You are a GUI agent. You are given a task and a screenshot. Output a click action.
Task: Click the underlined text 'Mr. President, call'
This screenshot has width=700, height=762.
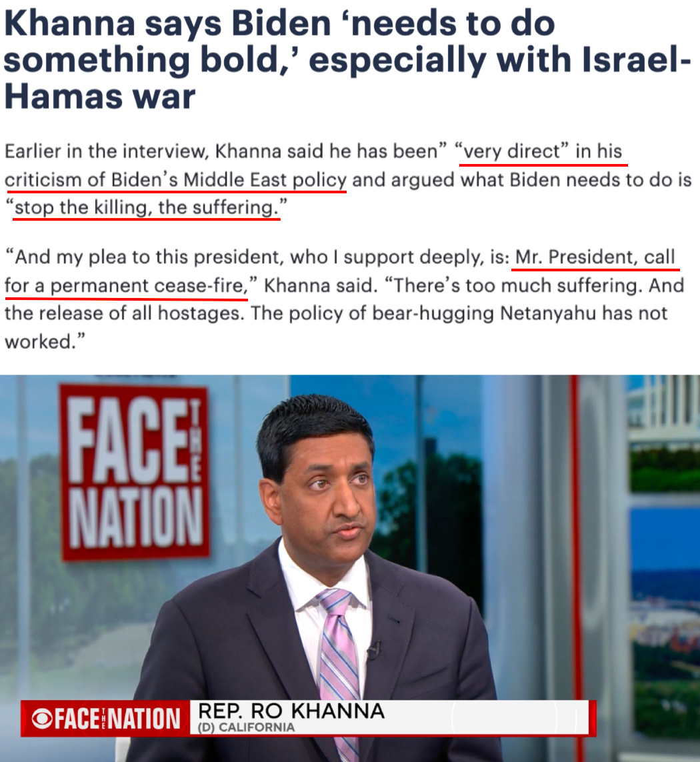click(x=595, y=257)
